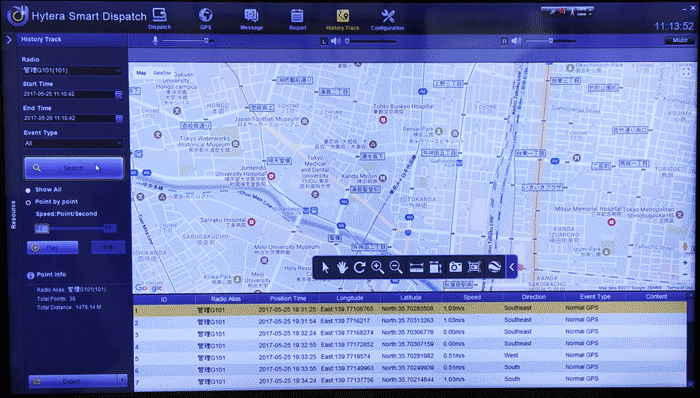Click the refresh map icon
This screenshot has width=700, height=398.
pos(359,267)
